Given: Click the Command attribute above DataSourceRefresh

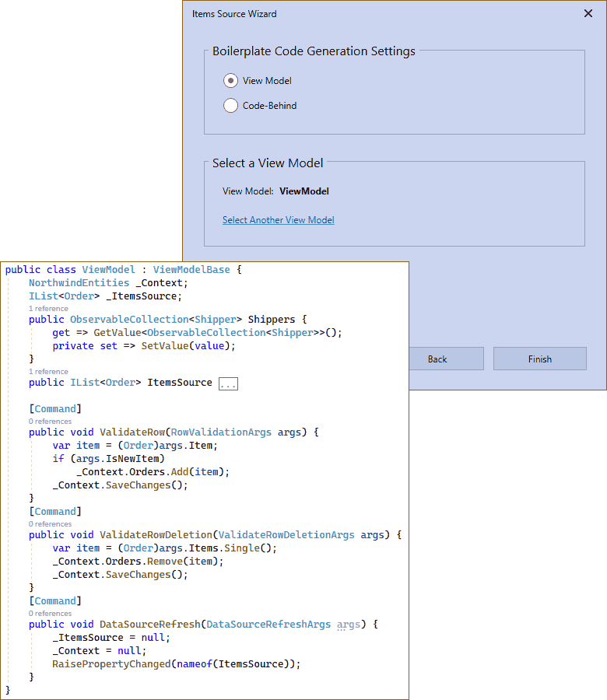Looking at the screenshot, I should (x=55, y=601).
